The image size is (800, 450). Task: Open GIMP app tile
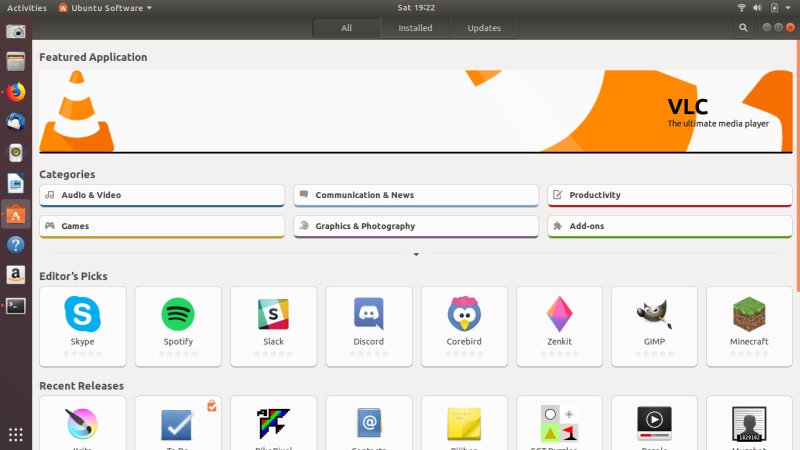click(x=655, y=326)
